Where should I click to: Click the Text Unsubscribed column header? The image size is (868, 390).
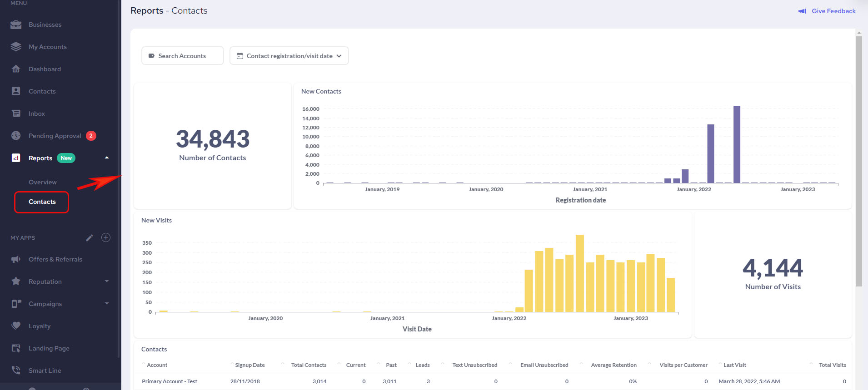tap(474, 365)
